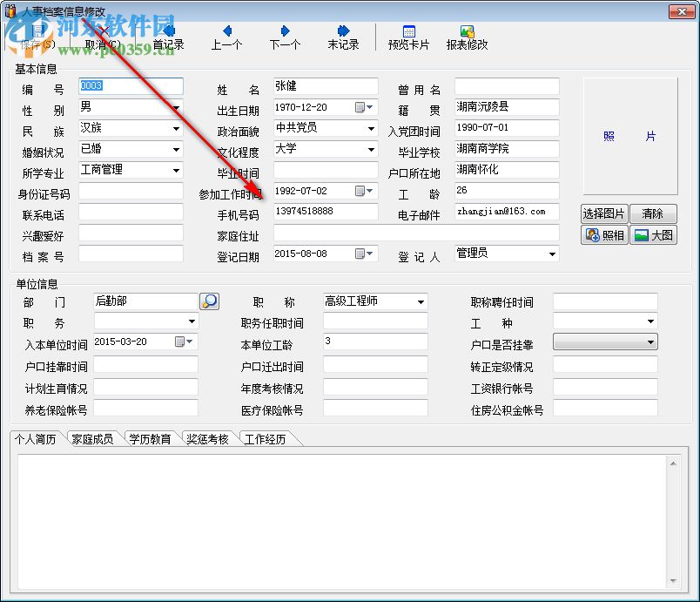
Task: Click the resume text area
Action: click(342, 522)
